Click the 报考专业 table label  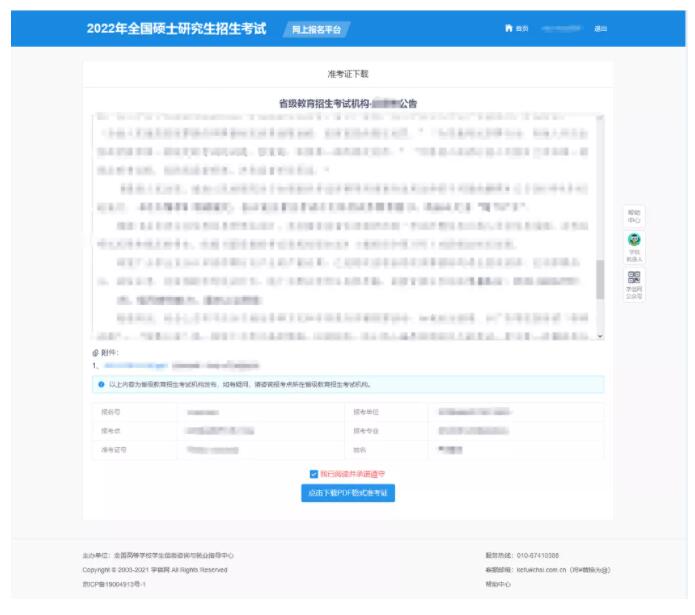(366, 431)
